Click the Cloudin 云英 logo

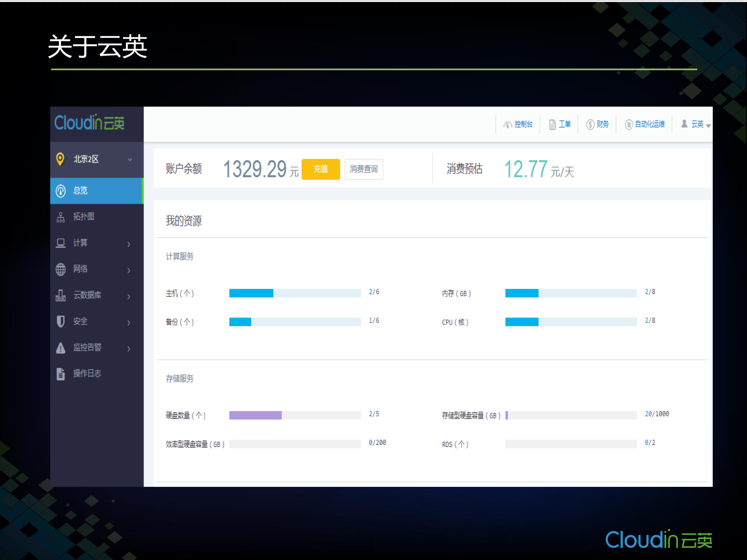(x=89, y=123)
